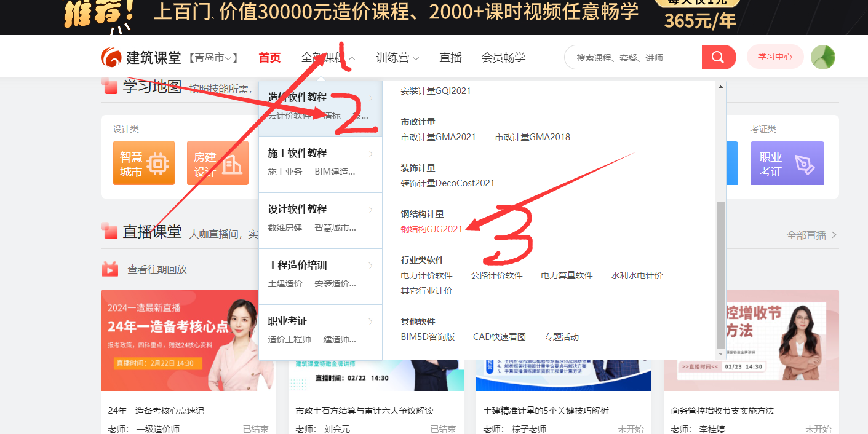
Task: Open CAD快速看图 link
Action: (500, 337)
